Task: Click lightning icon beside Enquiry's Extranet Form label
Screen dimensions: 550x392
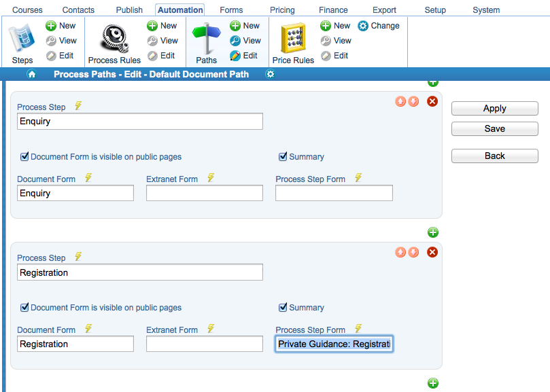Action: 211,178
